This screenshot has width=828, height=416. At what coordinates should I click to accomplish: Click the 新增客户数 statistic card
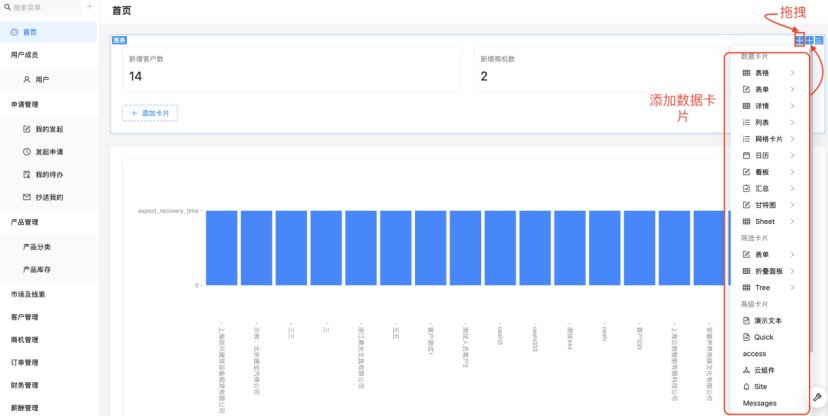tap(291, 70)
